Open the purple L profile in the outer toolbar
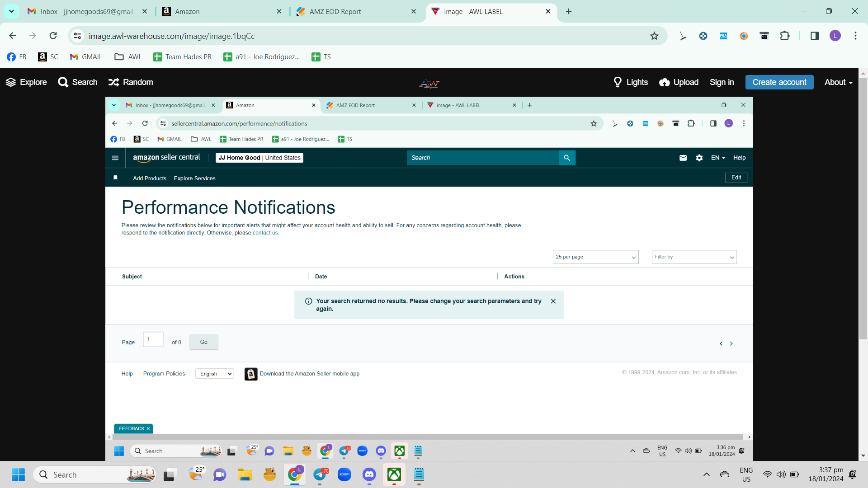This screenshot has width=868, height=488. click(835, 36)
